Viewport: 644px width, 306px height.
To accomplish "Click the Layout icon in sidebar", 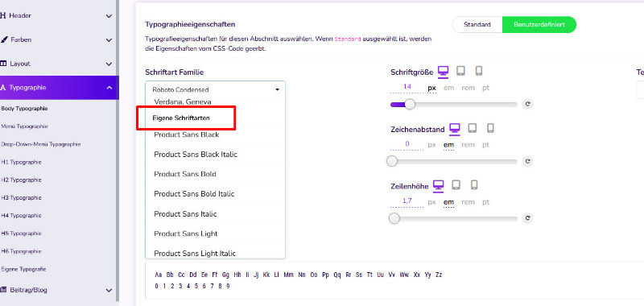I will tap(3, 64).
